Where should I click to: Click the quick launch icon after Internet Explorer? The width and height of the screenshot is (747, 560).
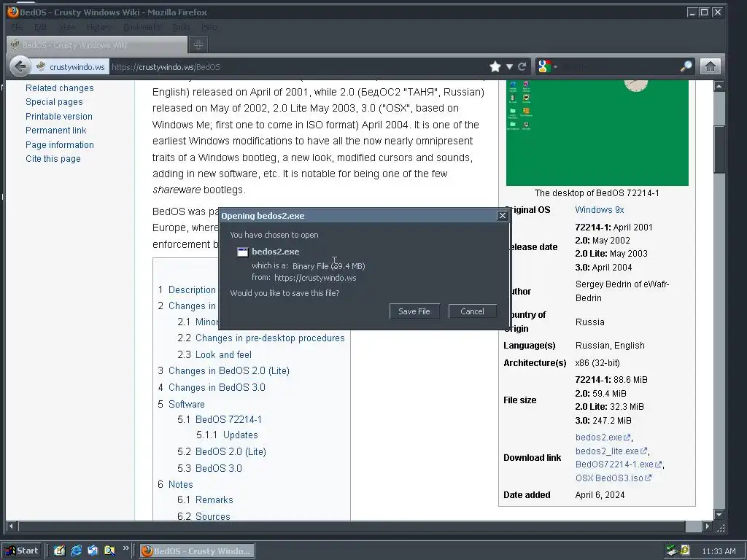93,551
